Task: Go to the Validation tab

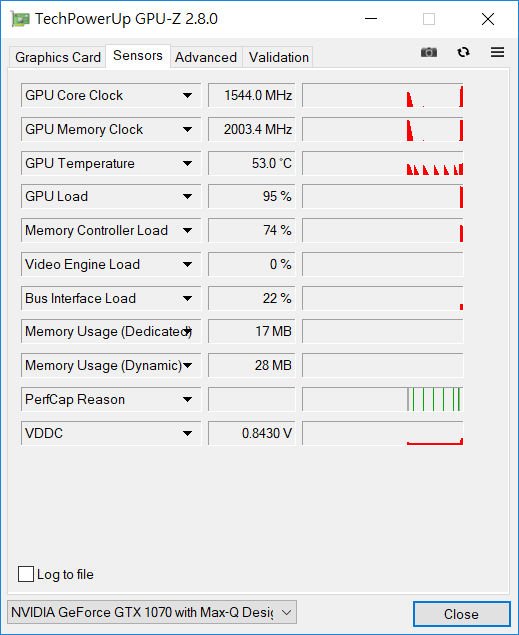Action: [279, 57]
